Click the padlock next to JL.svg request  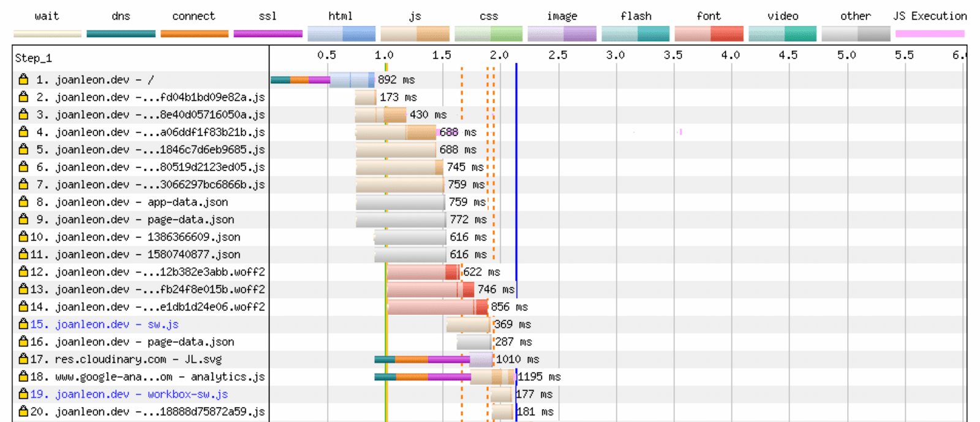(23, 359)
